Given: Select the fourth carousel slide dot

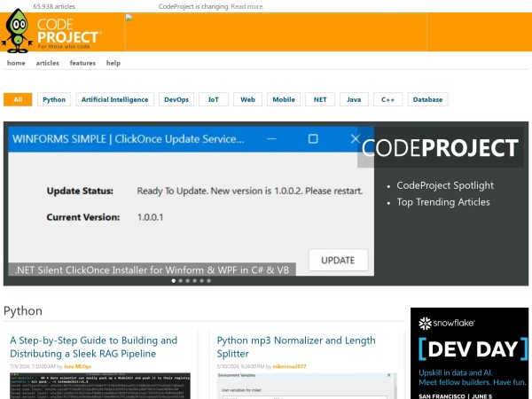Looking at the screenshot, I should (195, 280).
